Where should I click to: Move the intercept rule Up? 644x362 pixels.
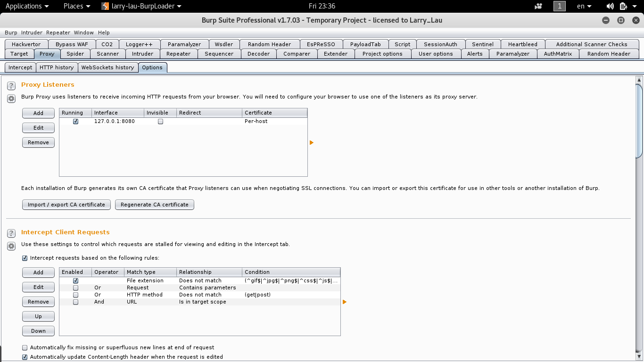coord(38,316)
